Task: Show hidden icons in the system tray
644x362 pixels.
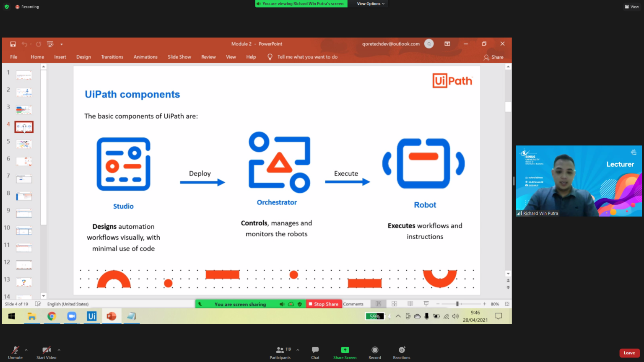Action: coord(398,316)
